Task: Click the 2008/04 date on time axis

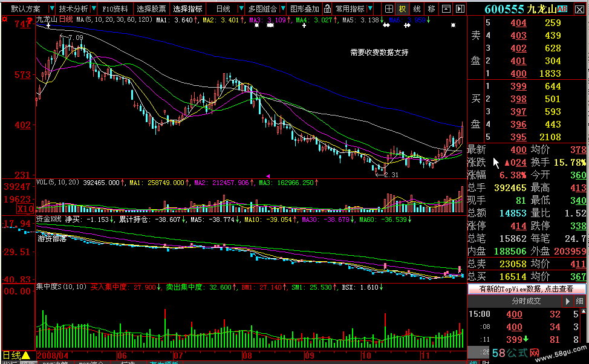Action: pos(53,356)
